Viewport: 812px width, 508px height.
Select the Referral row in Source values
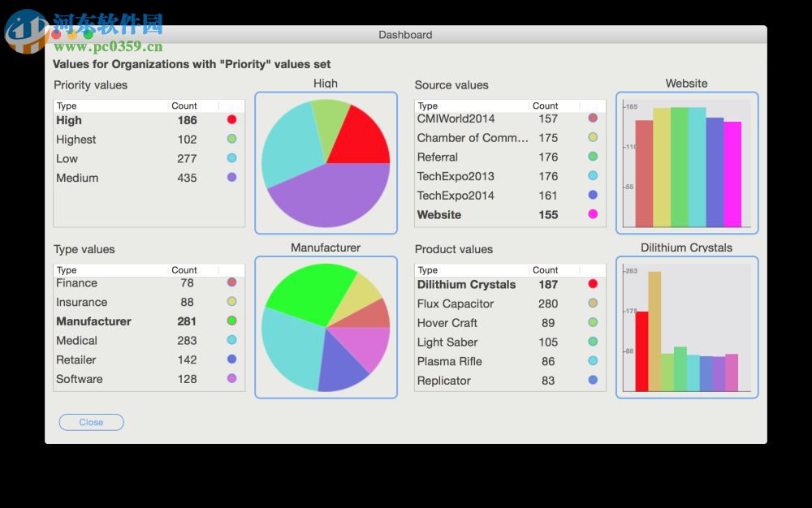point(487,157)
